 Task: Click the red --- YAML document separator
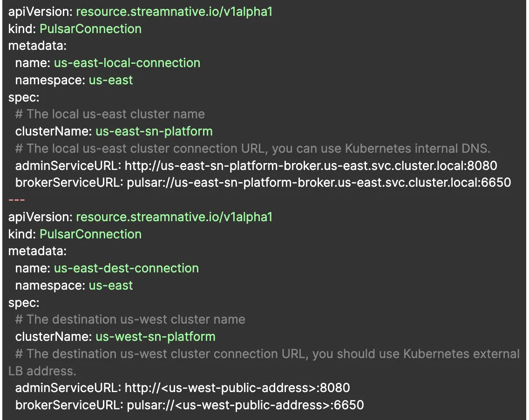pyautogui.click(x=17, y=200)
